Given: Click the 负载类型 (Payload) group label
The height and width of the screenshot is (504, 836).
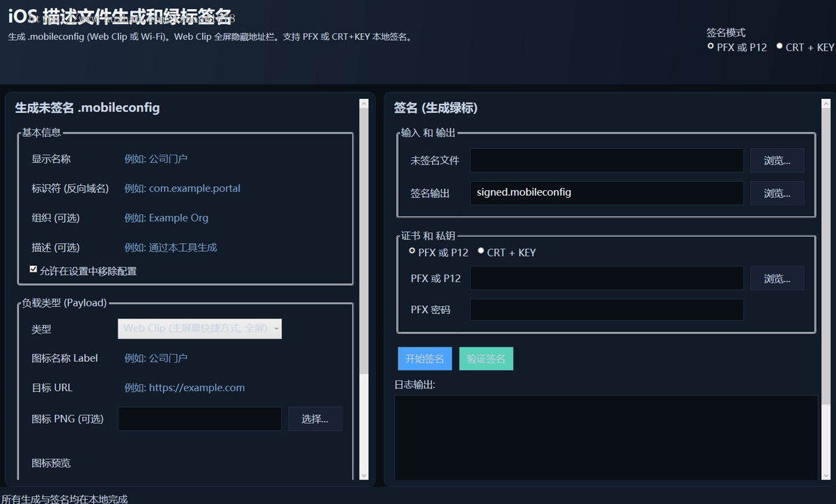Looking at the screenshot, I should 64,303.
